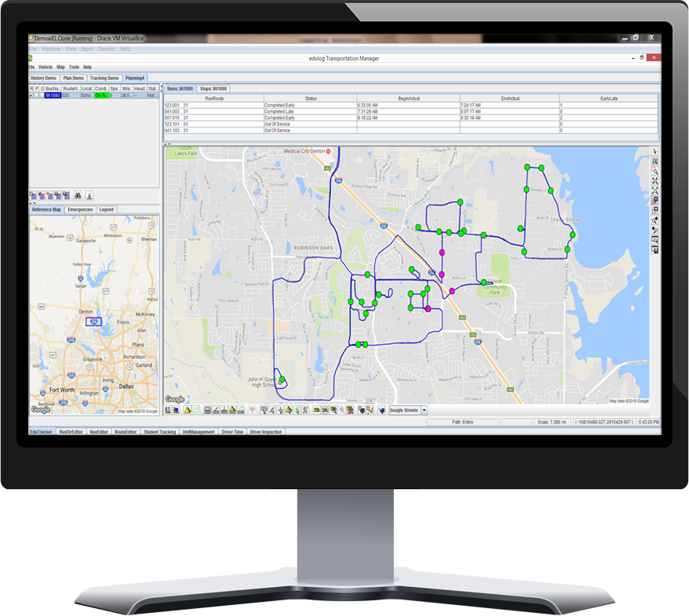Switch to the Plan Demo tab

(74, 78)
